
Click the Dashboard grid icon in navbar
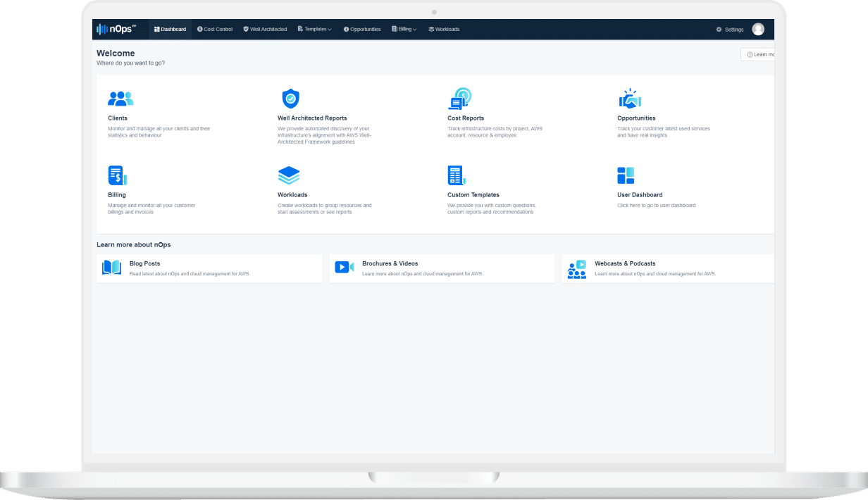[x=157, y=30]
